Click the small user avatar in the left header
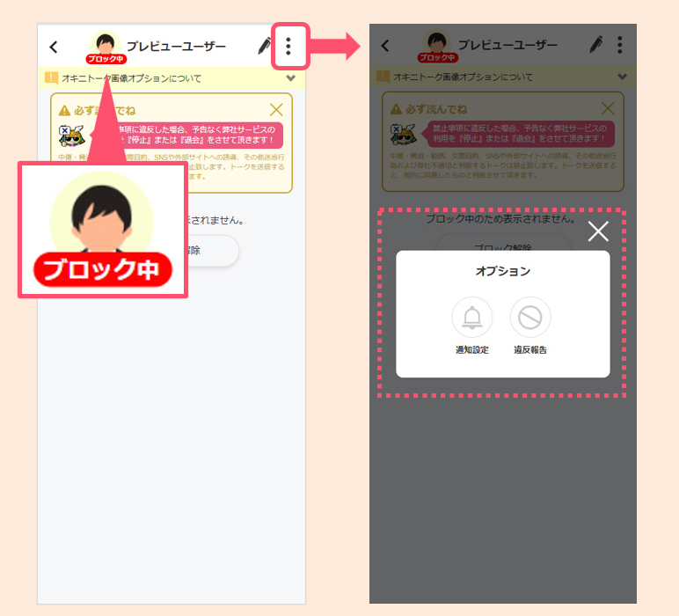The height and width of the screenshot is (616, 679). pos(106,46)
